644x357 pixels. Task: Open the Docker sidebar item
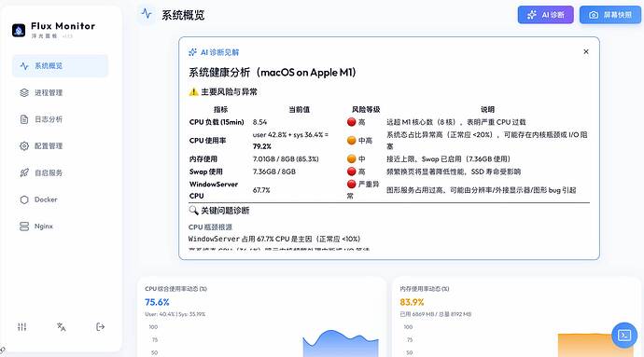pyautogui.click(x=60, y=199)
